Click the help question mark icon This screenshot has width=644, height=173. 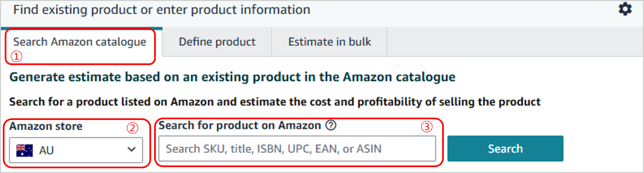(x=331, y=125)
